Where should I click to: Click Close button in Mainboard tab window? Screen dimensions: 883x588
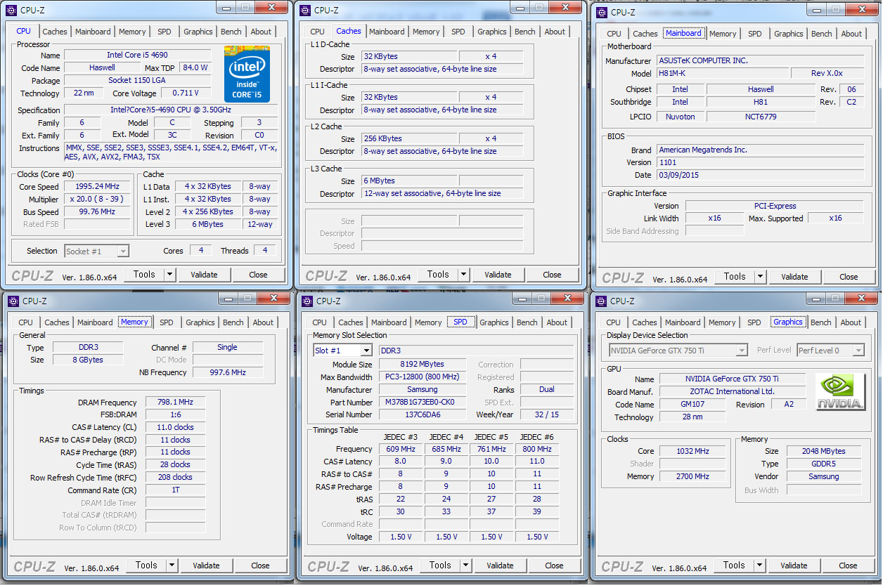849,277
